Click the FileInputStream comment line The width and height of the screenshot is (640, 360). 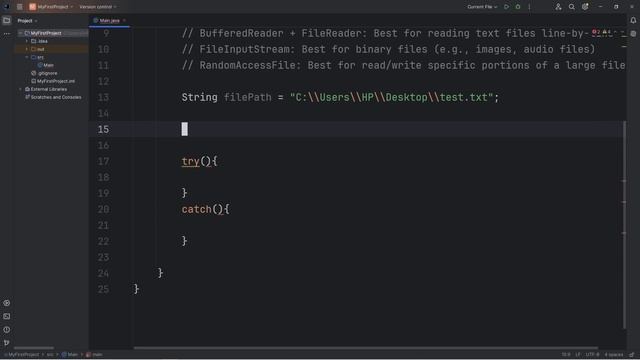(x=388, y=49)
